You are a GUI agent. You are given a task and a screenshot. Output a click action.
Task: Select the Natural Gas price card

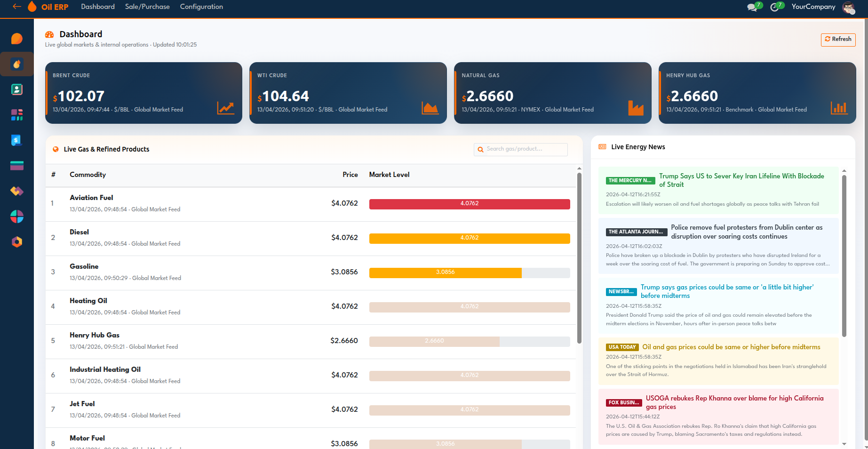tap(553, 93)
